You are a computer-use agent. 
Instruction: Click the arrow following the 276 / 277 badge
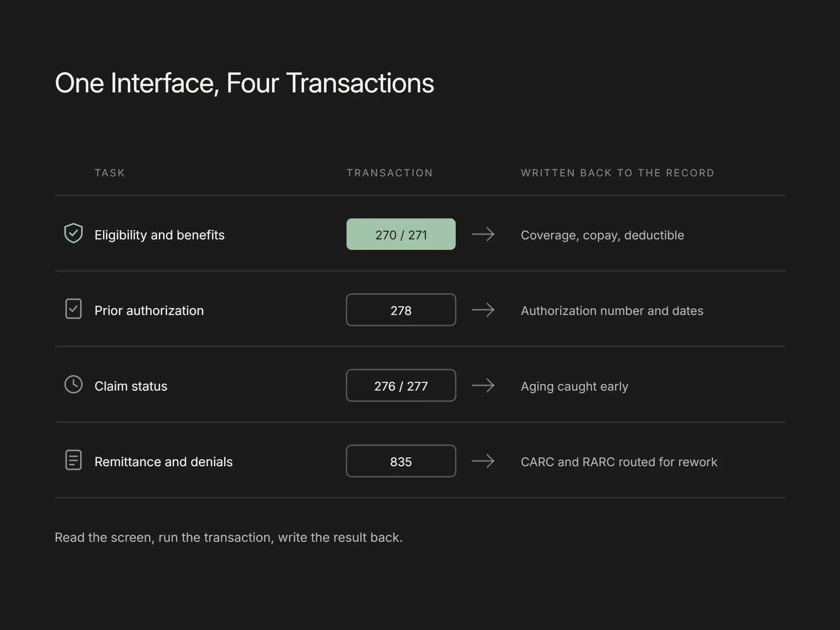coord(483,385)
